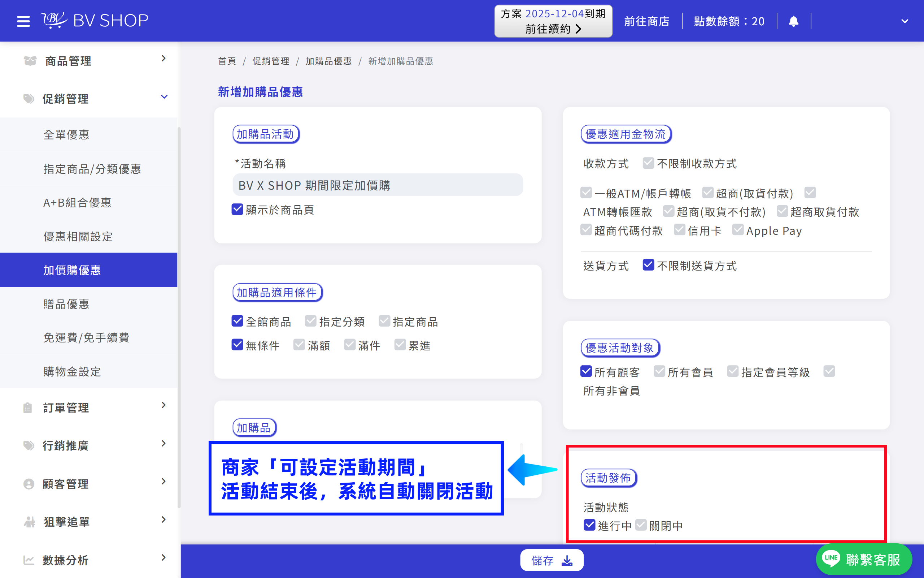
Task: Expand the 訂單管理 chevron
Action: tap(164, 405)
